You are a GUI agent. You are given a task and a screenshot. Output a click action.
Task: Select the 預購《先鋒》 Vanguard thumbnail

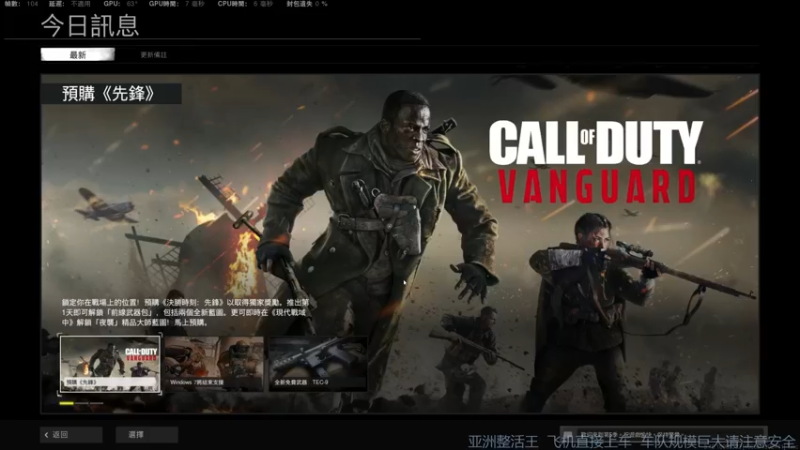110,364
